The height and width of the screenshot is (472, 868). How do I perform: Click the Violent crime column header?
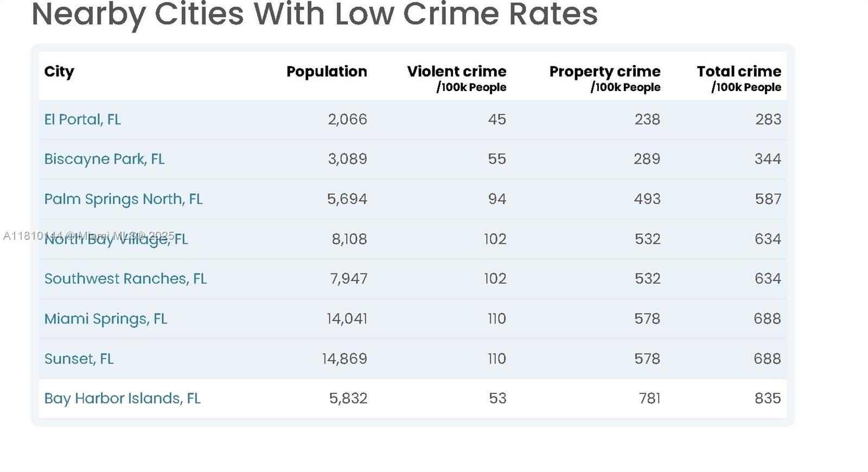click(456, 72)
